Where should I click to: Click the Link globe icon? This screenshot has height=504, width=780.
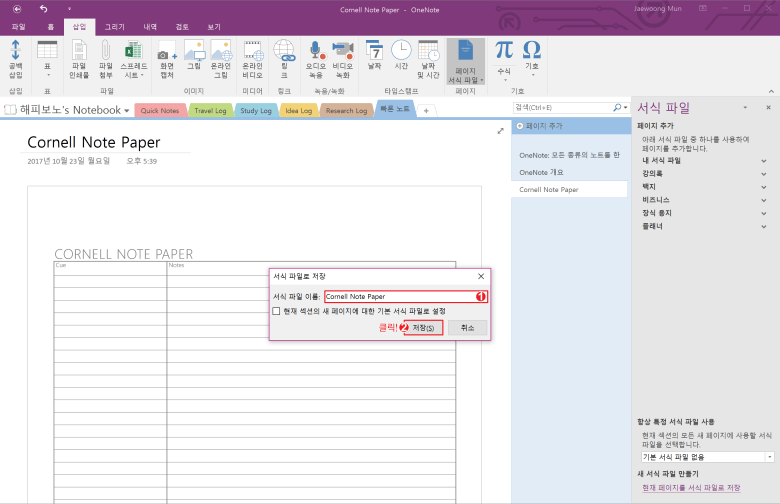(284, 51)
